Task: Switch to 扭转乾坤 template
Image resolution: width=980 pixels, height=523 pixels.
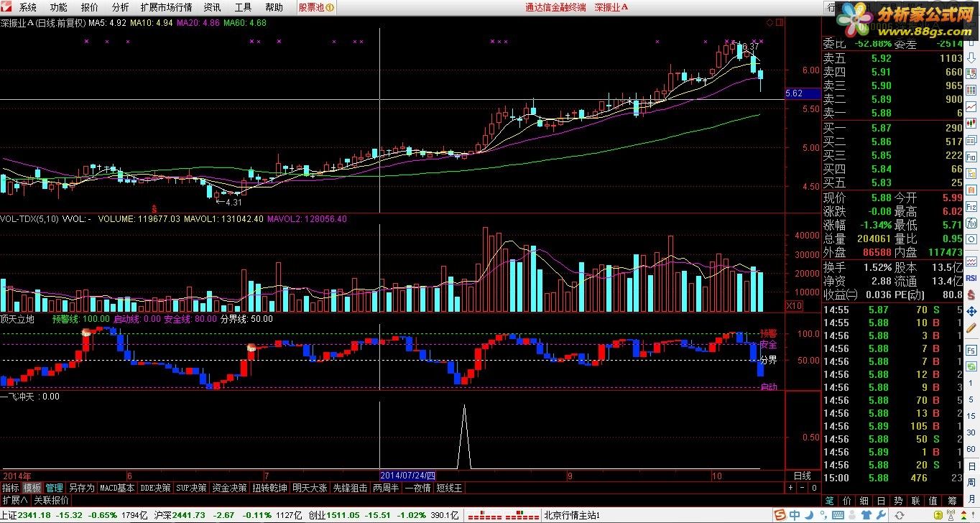Action: [x=269, y=487]
